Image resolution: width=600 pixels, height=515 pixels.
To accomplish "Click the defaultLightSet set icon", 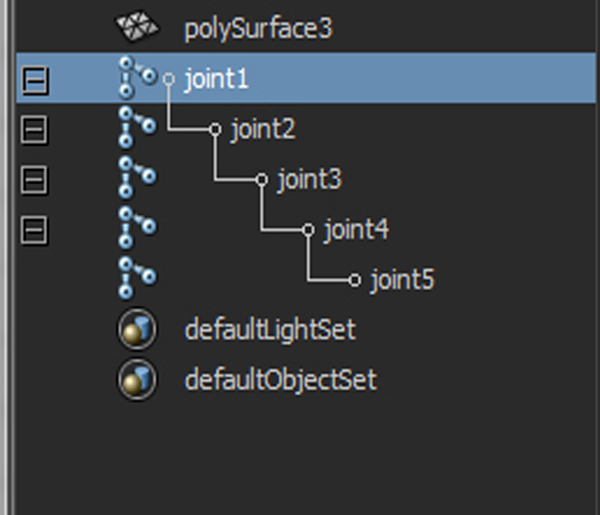I will (137, 329).
